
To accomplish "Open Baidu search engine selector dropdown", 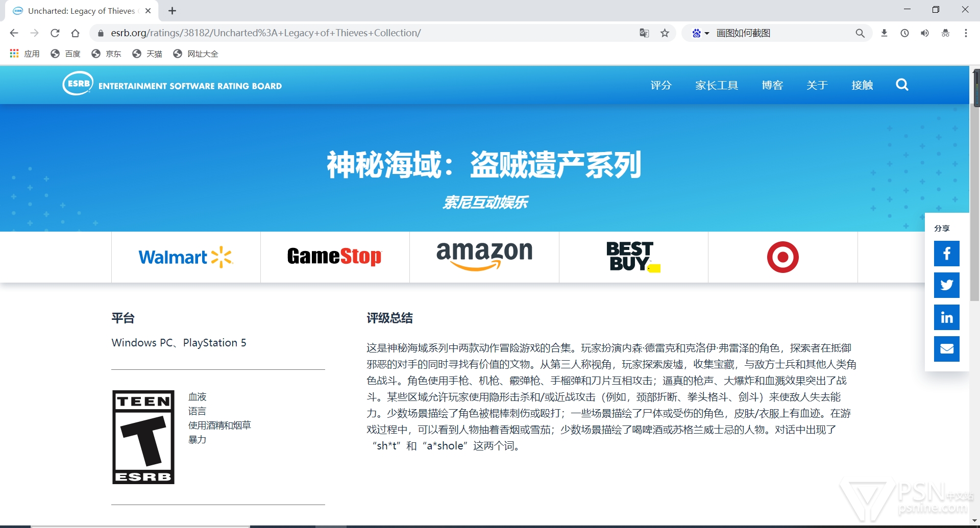I will coord(700,33).
